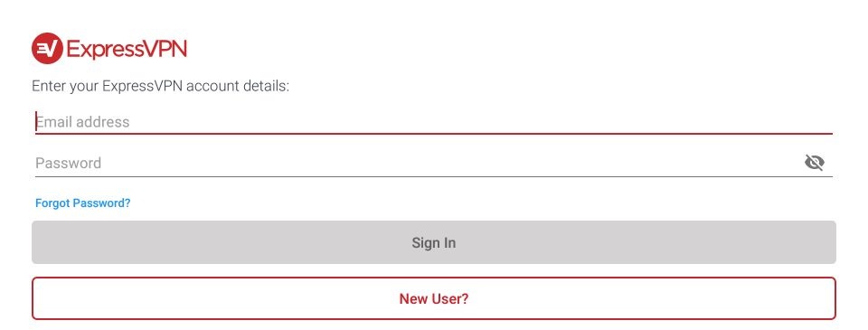The width and height of the screenshot is (868, 330).
Task: Recover your account via Forgot Password?
Action: coord(83,203)
